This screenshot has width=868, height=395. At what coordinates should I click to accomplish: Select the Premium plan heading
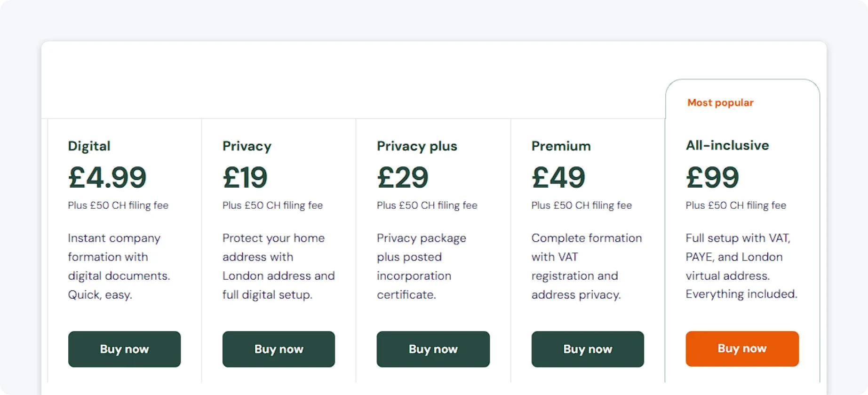561,146
